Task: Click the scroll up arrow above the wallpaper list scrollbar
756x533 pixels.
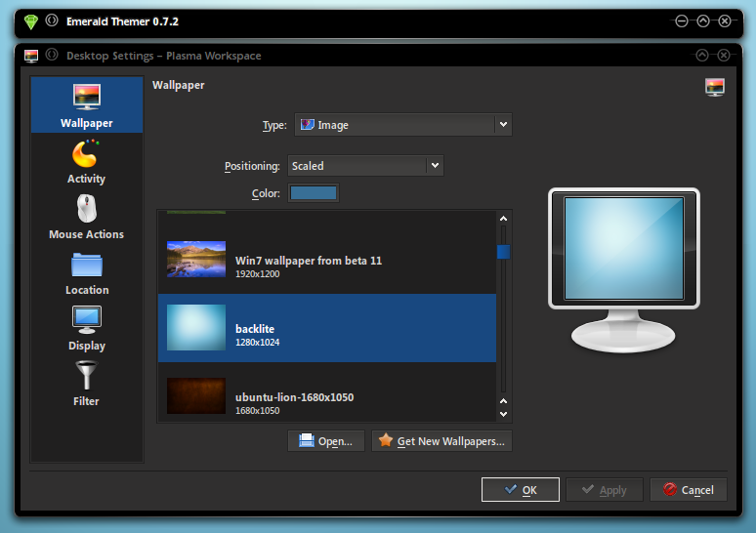Action: [503, 219]
